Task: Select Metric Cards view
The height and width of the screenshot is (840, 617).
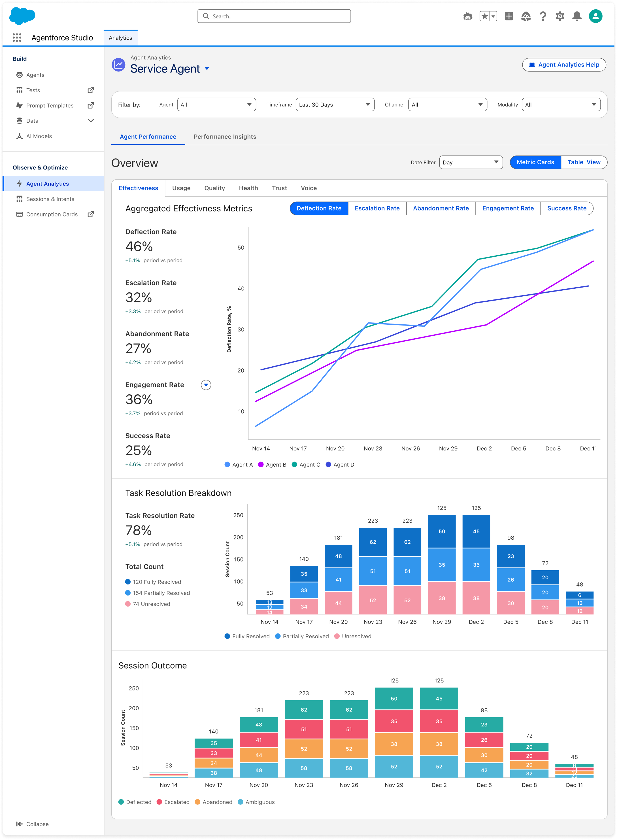Action: pos(535,162)
